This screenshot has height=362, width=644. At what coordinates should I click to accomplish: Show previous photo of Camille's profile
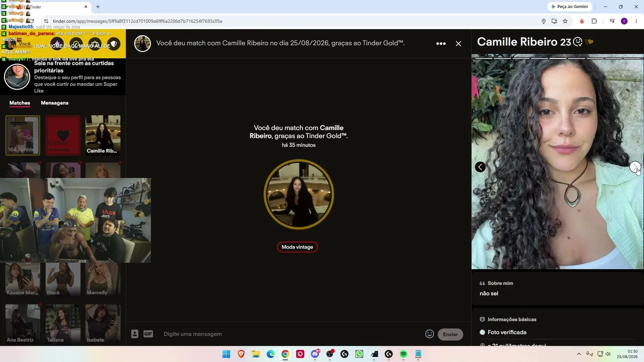[x=480, y=167]
